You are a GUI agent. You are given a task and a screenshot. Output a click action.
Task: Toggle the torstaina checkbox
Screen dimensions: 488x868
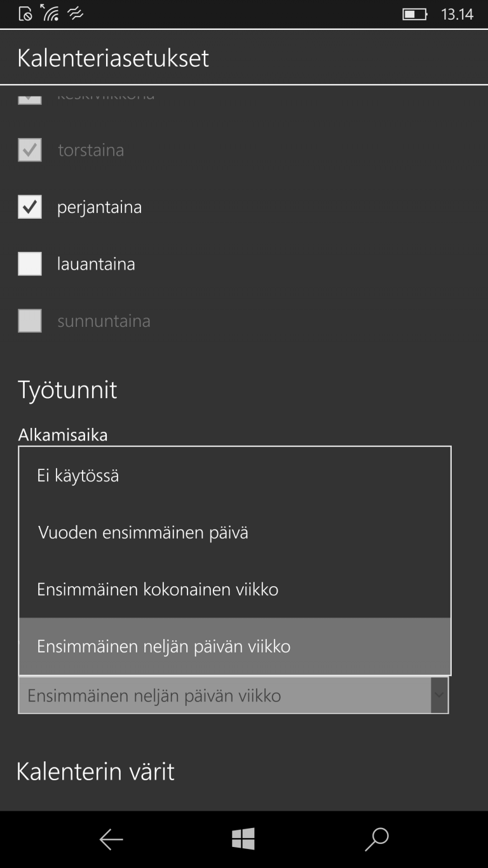pyautogui.click(x=29, y=149)
